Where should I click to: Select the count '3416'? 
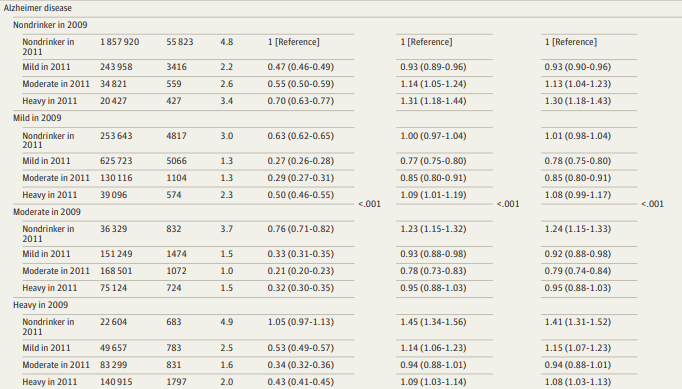(176, 67)
